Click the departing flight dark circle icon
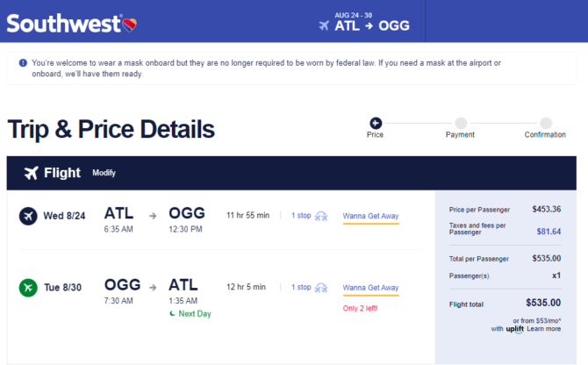Viewport: 588px width, 365px height. [x=28, y=216]
